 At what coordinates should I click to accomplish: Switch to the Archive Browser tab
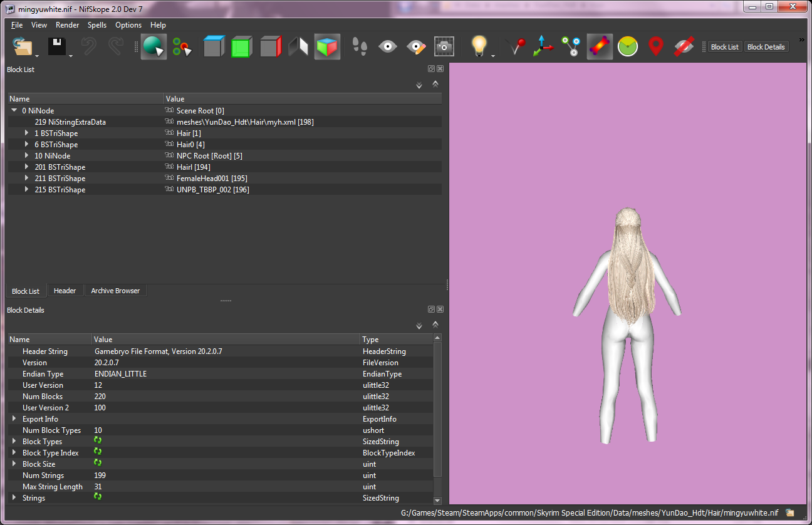[x=115, y=291]
